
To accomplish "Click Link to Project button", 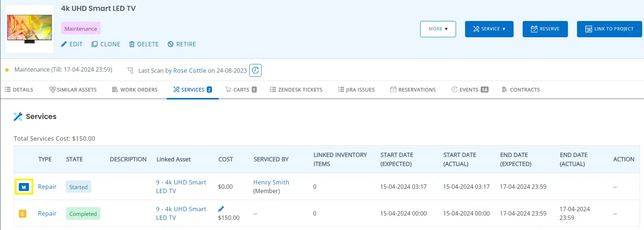I will click(x=609, y=29).
